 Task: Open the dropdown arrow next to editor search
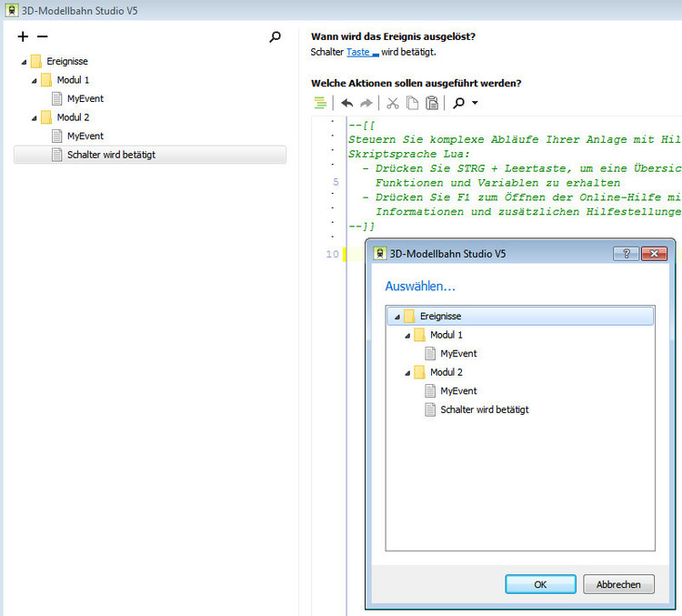(475, 103)
